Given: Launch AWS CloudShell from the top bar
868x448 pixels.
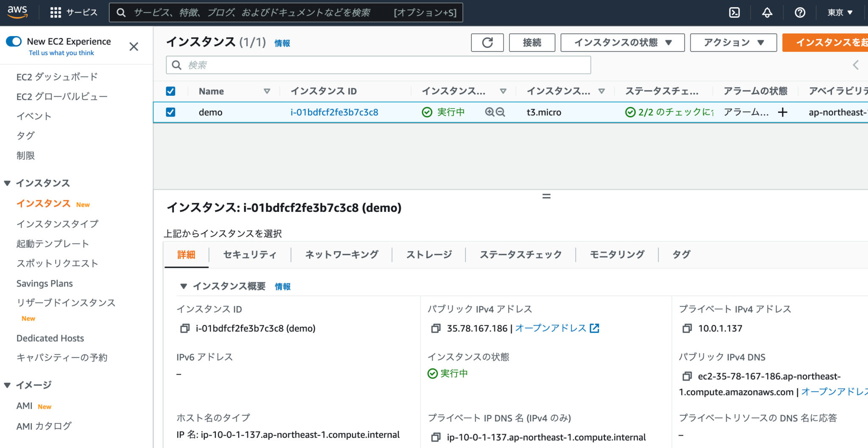Looking at the screenshot, I should click(x=734, y=12).
